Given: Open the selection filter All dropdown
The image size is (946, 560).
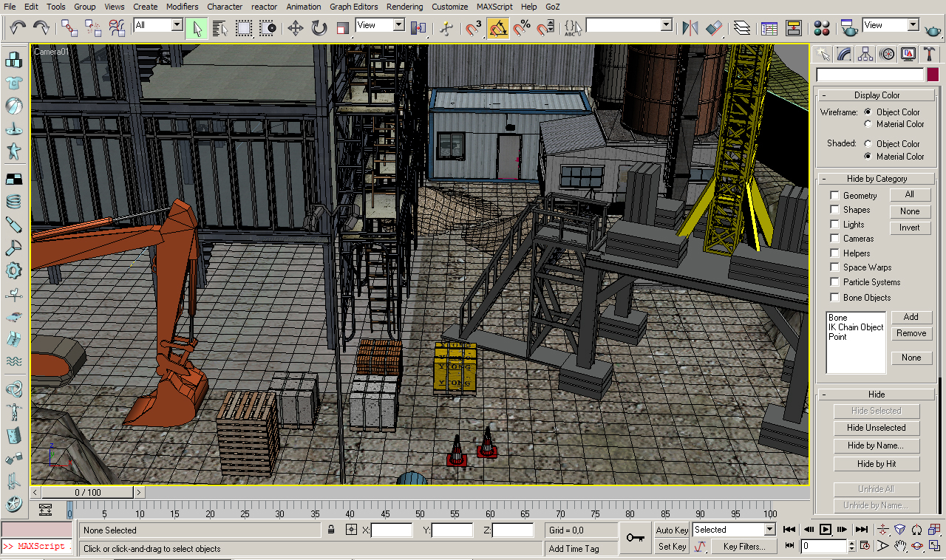Looking at the screenshot, I should [176, 24].
